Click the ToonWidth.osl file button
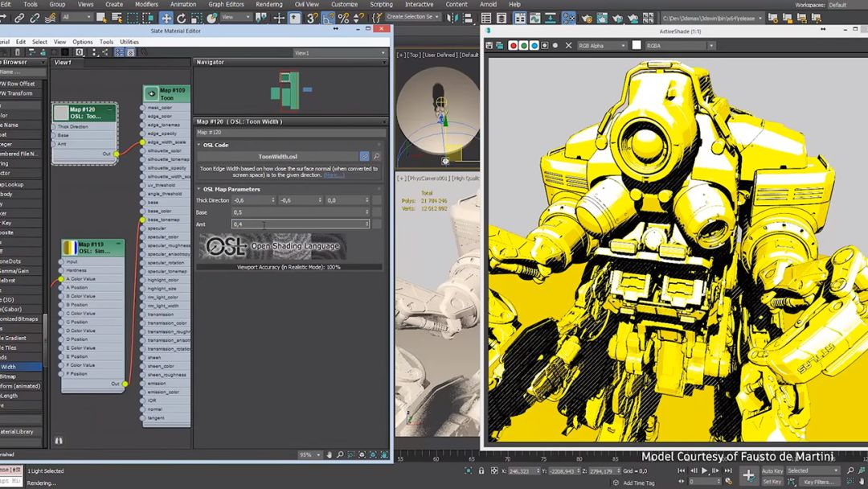This screenshot has width=868, height=489. click(x=278, y=157)
